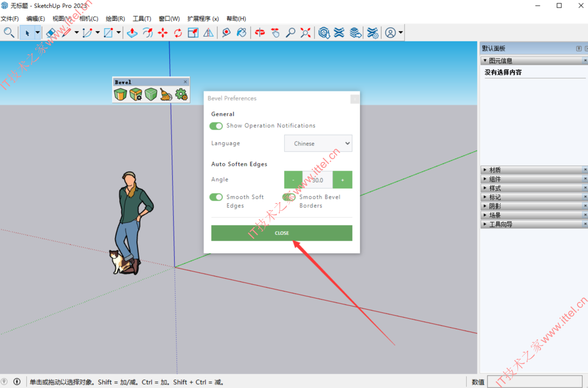588x388 pixels.
Task: Pick the Zoom magnifier tool
Action: (x=290, y=32)
